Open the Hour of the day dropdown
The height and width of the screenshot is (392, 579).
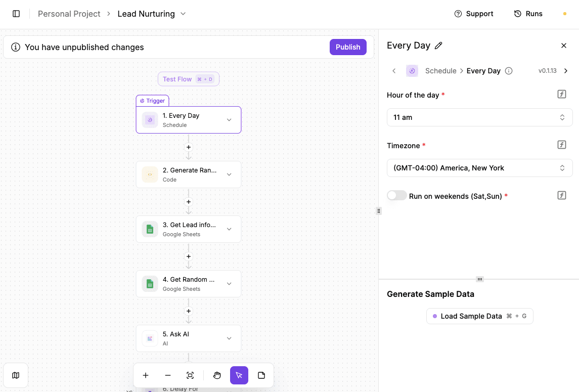(x=479, y=117)
